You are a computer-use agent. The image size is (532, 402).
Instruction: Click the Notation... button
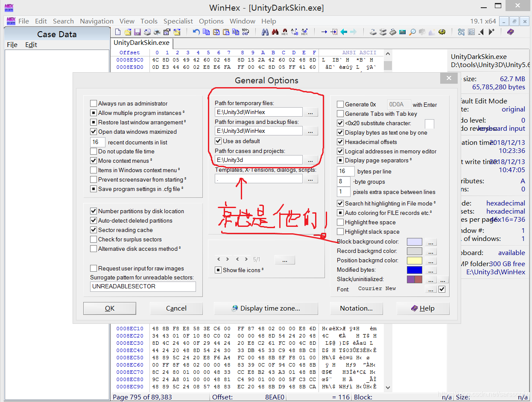pyautogui.click(x=356, y=308)
